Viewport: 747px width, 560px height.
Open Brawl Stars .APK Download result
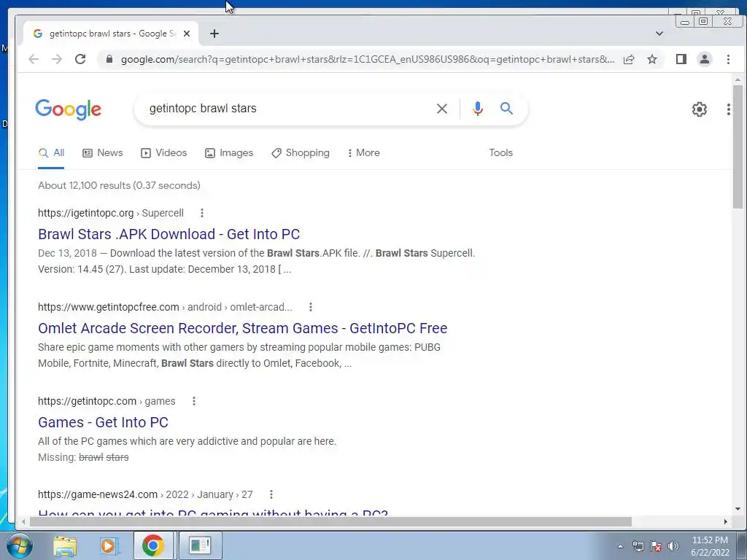[169, 234]
